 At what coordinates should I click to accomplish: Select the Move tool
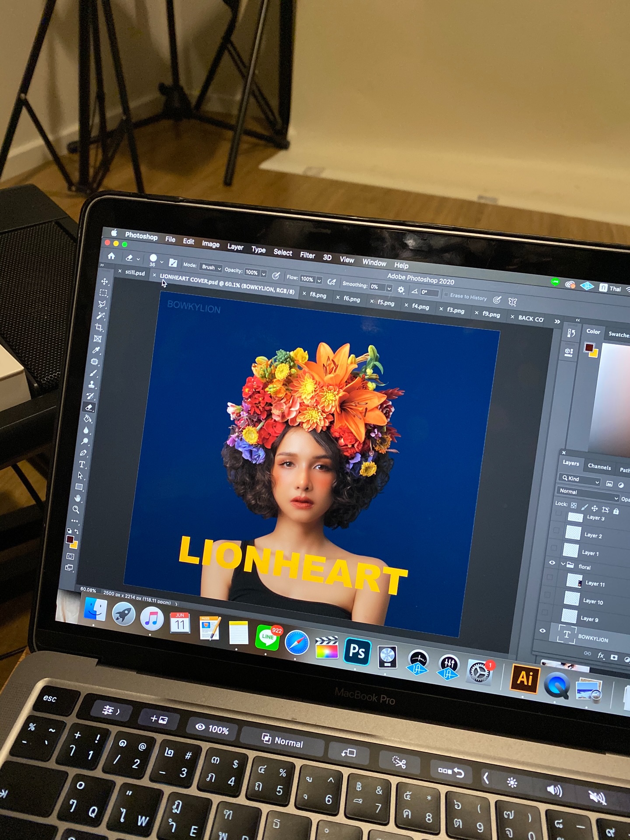[x=105, y=281]
